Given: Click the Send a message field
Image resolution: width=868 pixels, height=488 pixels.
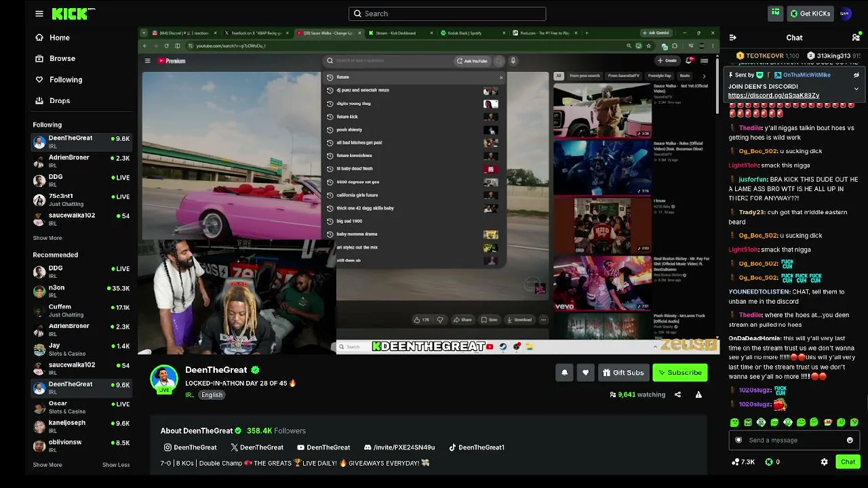Looking at the screenshot, I should click(793, 440).
